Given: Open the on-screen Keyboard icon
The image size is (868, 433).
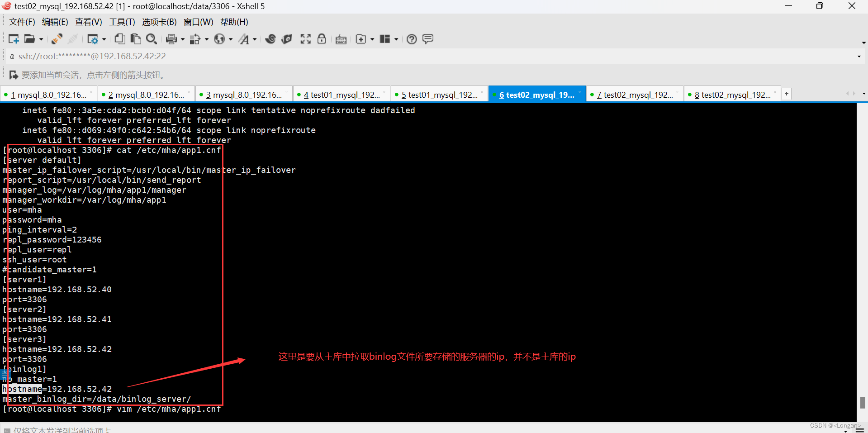Looking at the screenshot, I should [x=341, y=39].
